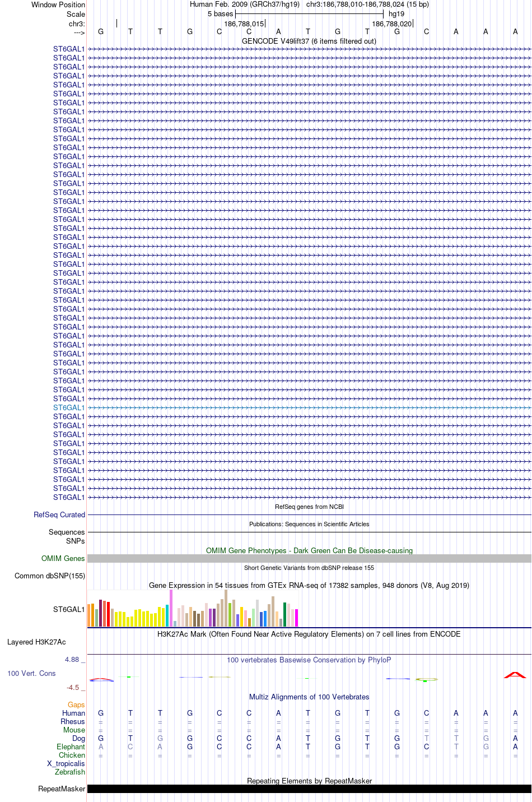The image size is (532, 802).
Task: Click the 100 Vert. Cons label
Action: (x=31, y=673)
